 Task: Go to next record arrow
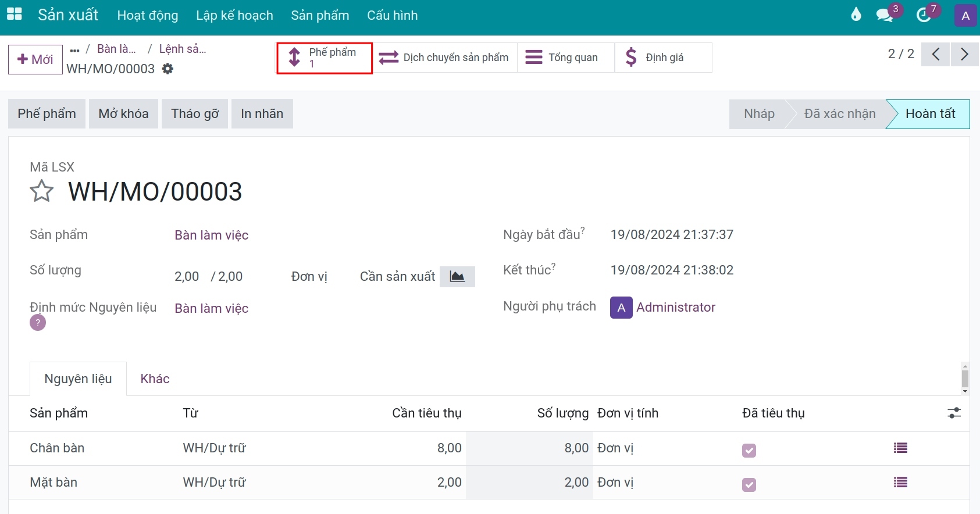pos(964,55)
